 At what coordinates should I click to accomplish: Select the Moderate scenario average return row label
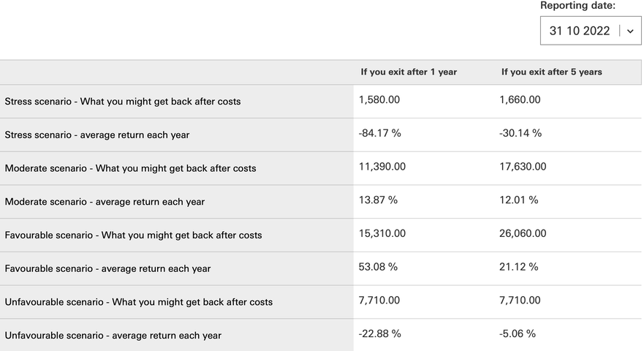105,202
